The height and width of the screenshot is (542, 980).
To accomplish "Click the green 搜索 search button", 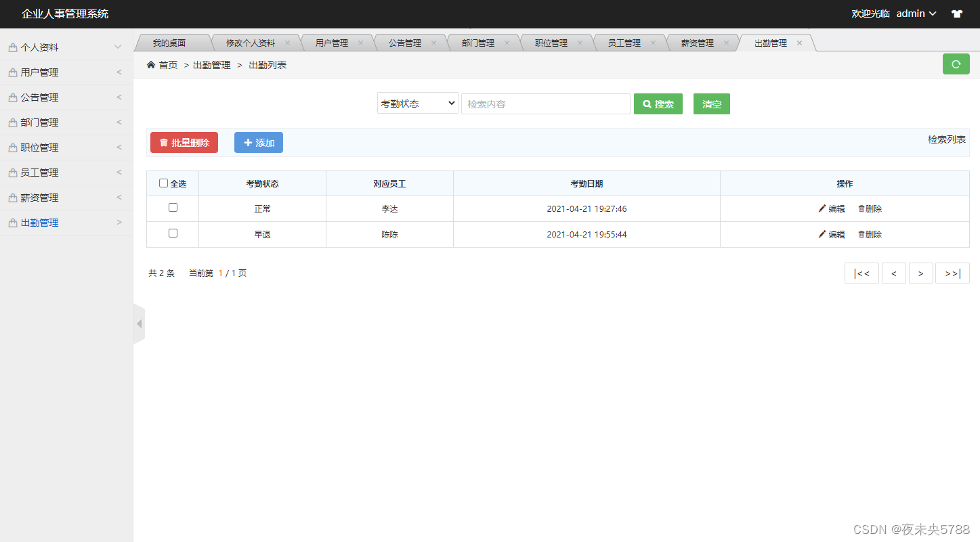I will click(x=658, y=104).
